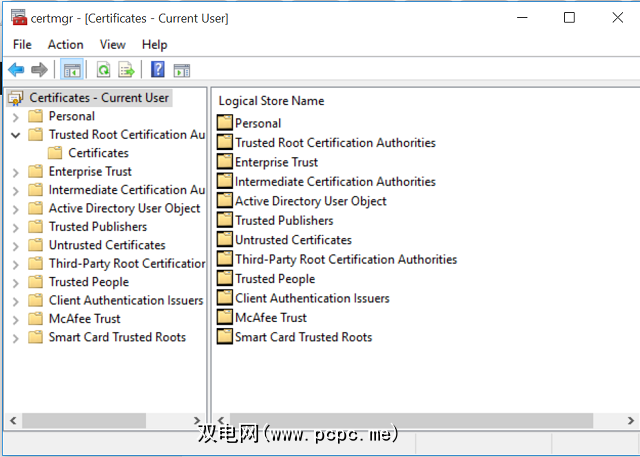Viewport: 640px width, 457px height.
Task: Expand the Trusted People tree node
Action: pyautogui.click(x=16, y=283)
